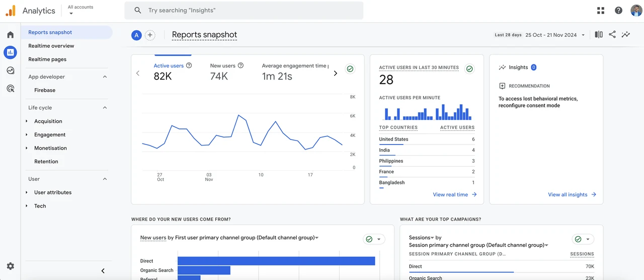Open the All accounts selector
This screenshot has height=280, width=644.
80,10
